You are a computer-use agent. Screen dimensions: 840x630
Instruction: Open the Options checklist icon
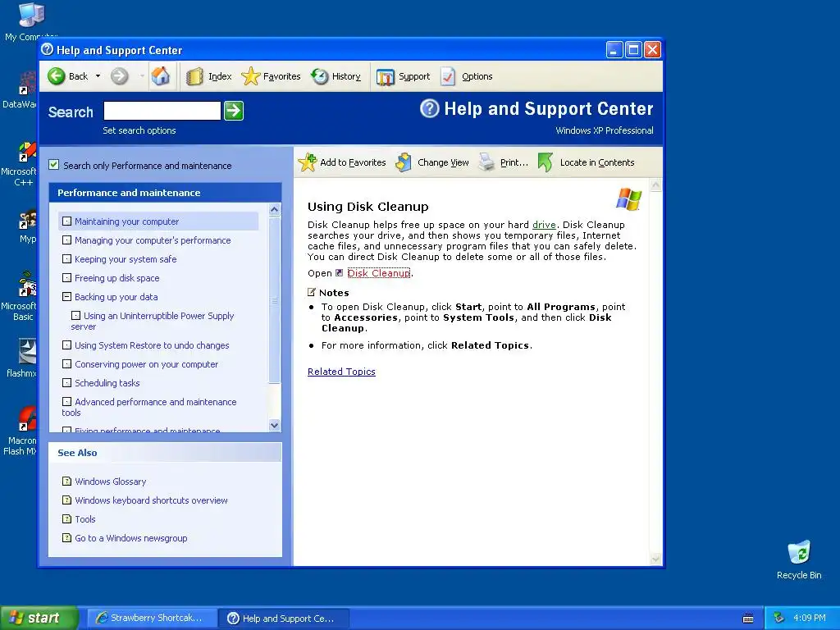point(448,76)
